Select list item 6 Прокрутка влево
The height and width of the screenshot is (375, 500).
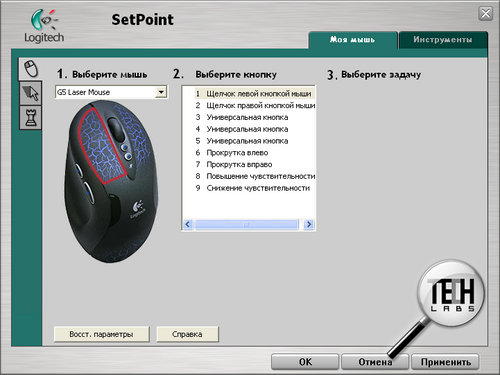[x=232, y=153]
